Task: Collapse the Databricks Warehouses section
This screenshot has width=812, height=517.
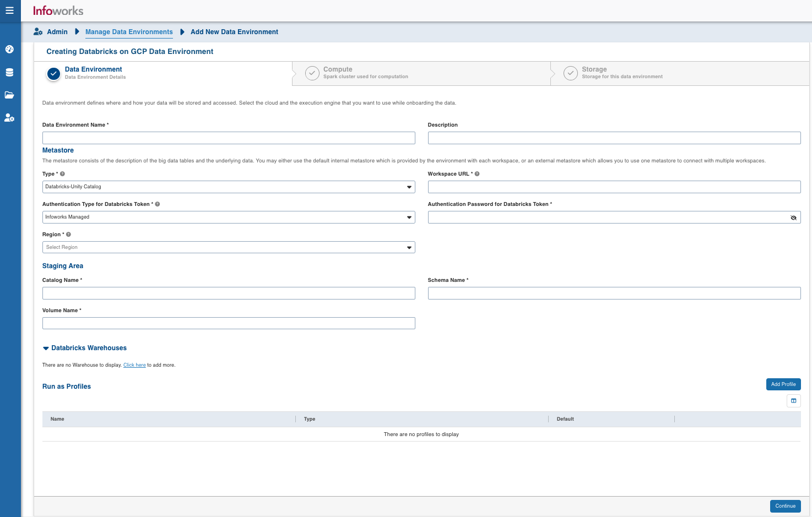Action: (46, 348)
